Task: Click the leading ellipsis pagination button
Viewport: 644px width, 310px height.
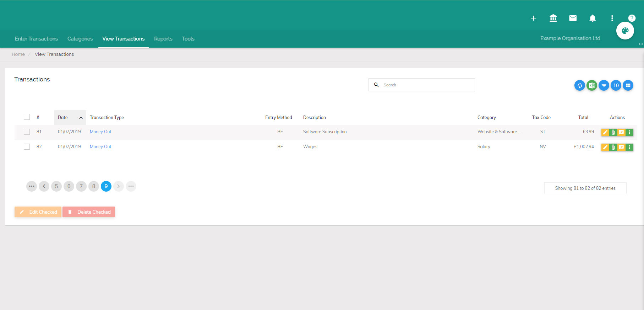Action: 32,186
